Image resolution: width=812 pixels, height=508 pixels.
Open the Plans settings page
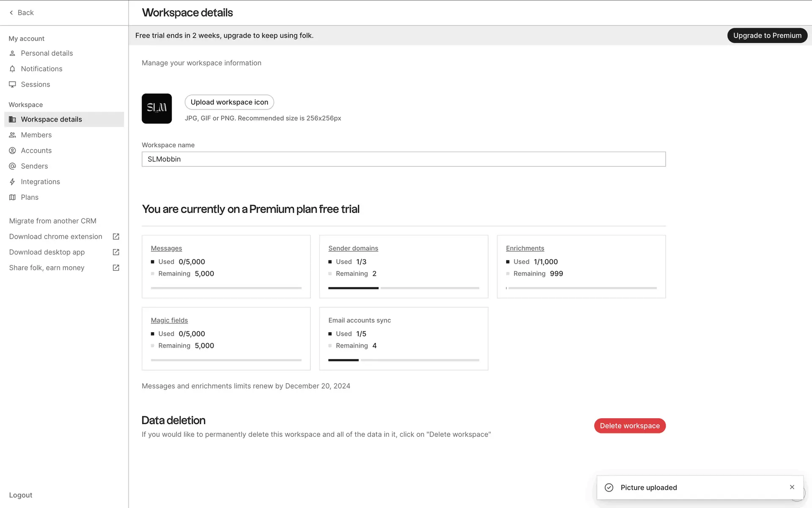tap(30, 197)
